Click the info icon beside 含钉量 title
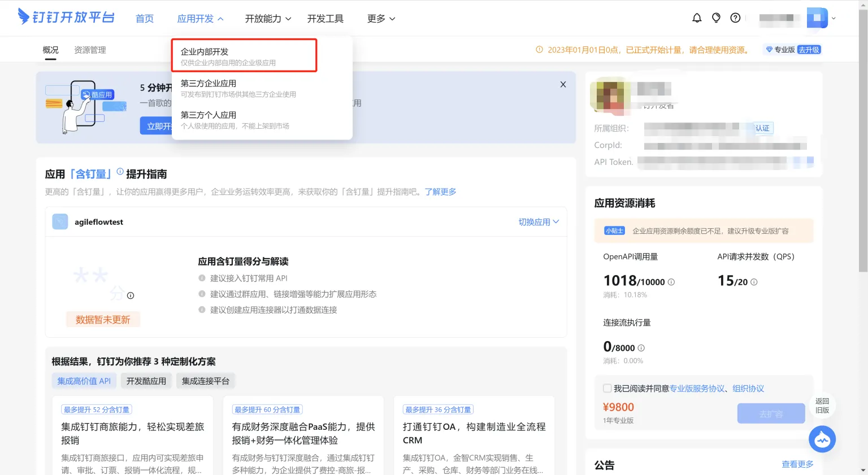 pos(120,171)
